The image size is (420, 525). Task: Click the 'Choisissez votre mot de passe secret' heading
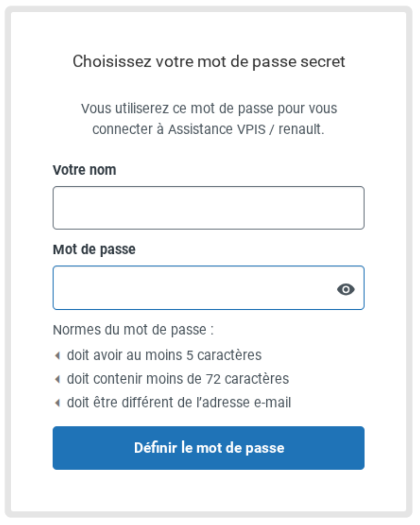pyautogui.click(x=208, y=62)
